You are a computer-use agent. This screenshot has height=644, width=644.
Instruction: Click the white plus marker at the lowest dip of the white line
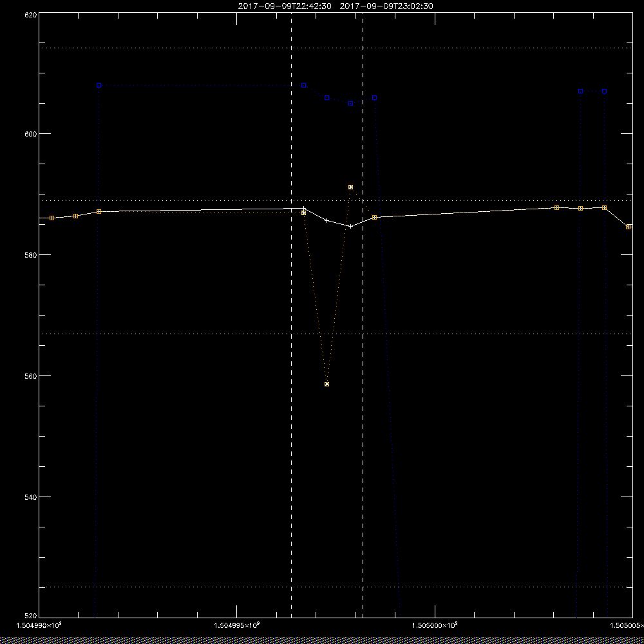[x=351, y=226]
